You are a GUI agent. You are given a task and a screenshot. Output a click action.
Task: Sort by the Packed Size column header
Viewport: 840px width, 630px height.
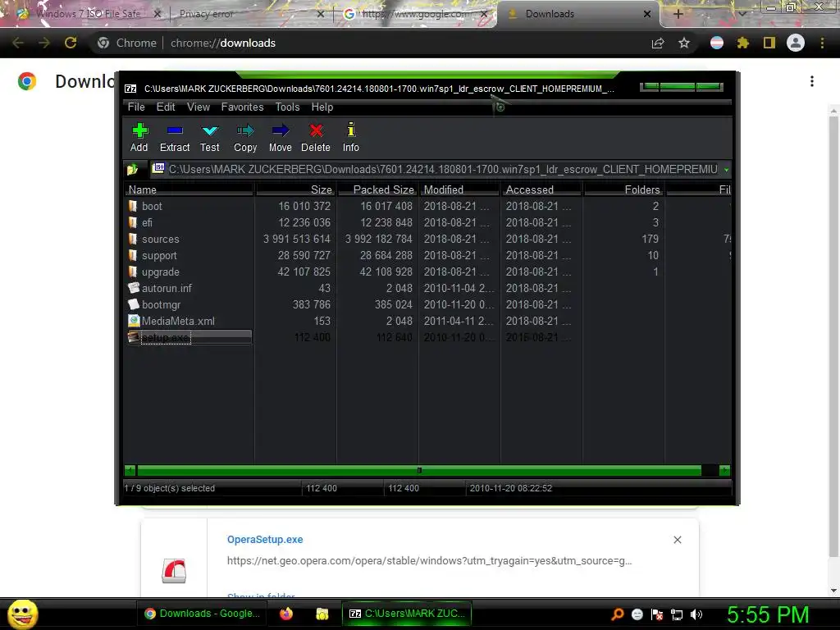377,189
